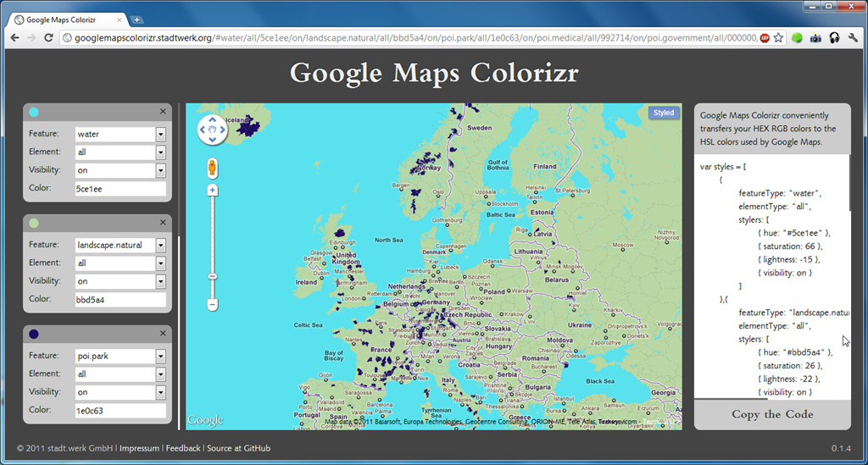Click the map zoom slider handle
Image resolution: width=868 pixels, height=465 pixels.
tap(212, 276)
